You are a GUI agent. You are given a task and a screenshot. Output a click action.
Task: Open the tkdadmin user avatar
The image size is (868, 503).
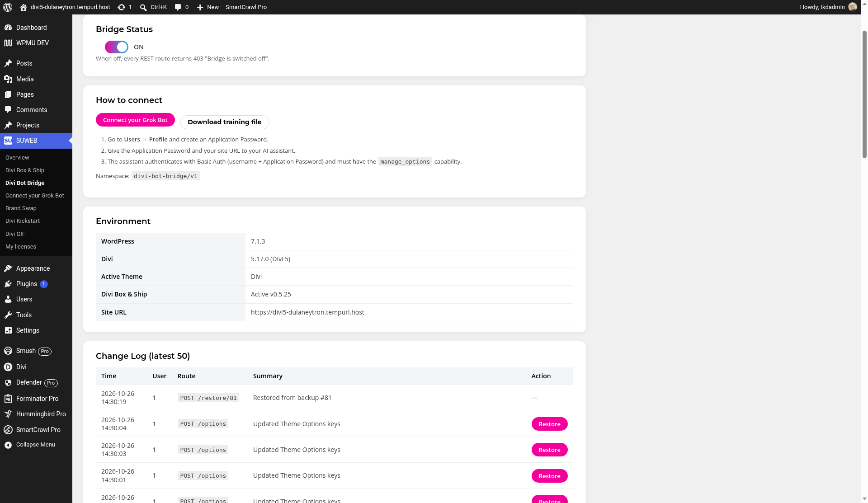(x=853, y=7)
